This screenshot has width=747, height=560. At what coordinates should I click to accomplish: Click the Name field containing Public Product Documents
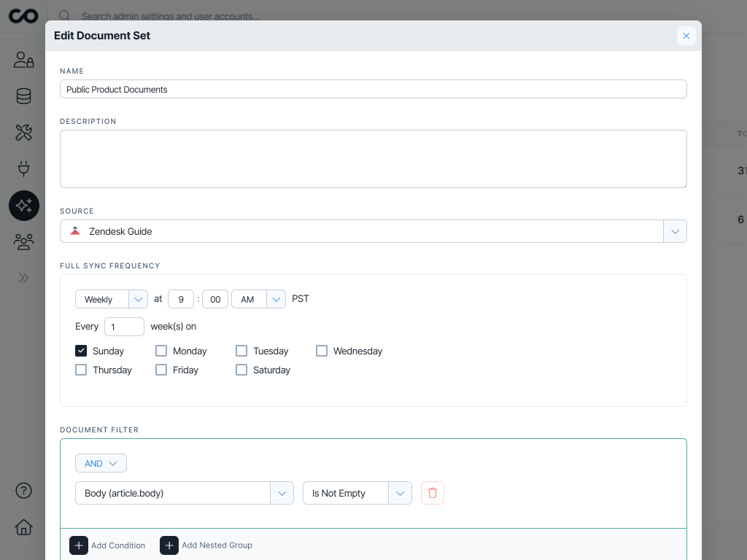coord(373,89)
